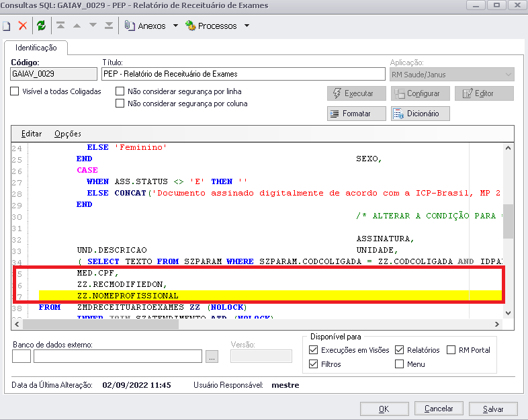528x420 pixels.
Task: Click the red X delete icon
Action: click(23, 26)
